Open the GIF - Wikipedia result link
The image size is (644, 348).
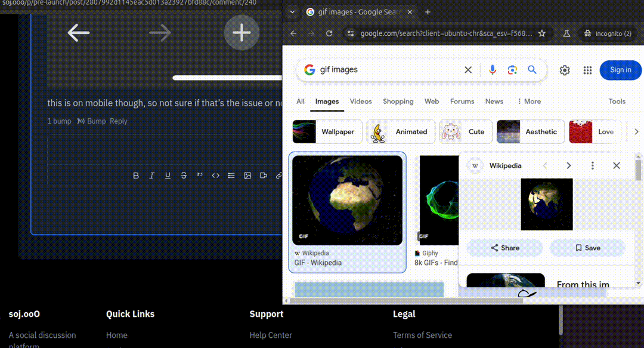click(x=317, y=263)
